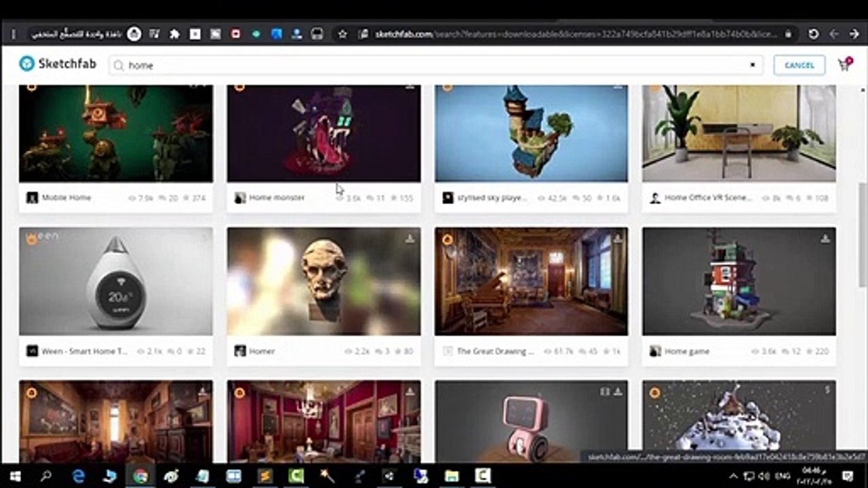The image size is (868, 488).
Task: Show hidden system tray icons
Action: 734,476
